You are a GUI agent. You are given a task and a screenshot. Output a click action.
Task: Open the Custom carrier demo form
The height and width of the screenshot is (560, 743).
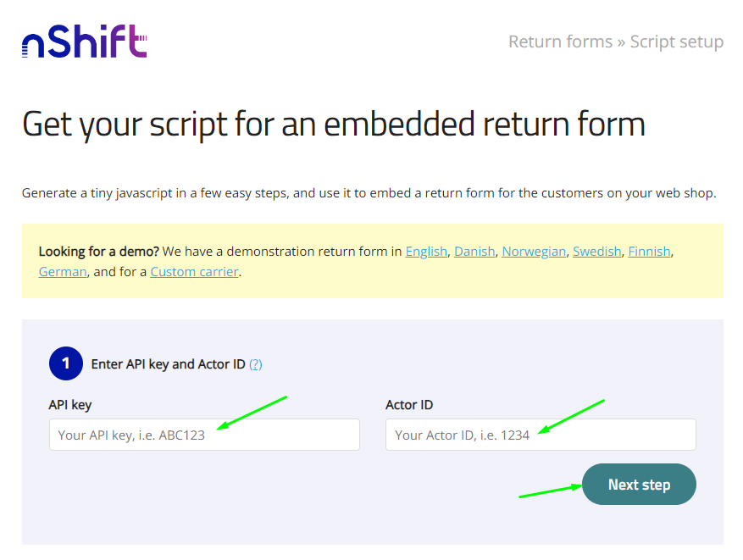click(194, 271)
